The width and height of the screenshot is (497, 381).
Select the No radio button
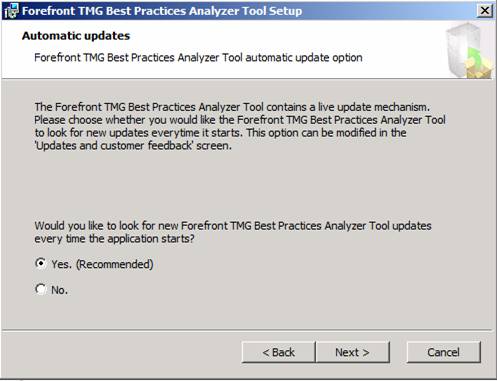(41, 289)
